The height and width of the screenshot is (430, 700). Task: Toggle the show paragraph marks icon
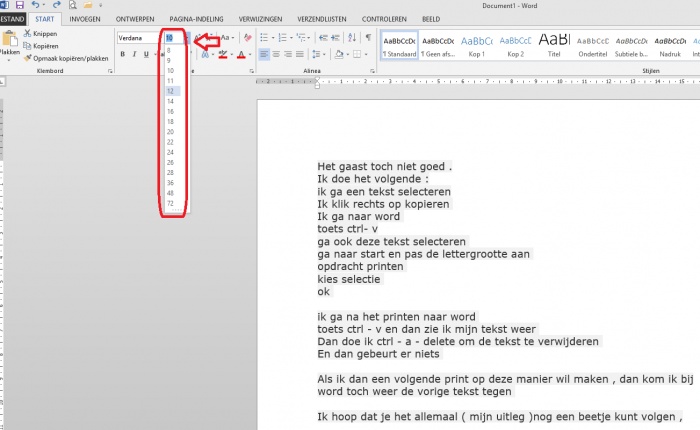368,37
